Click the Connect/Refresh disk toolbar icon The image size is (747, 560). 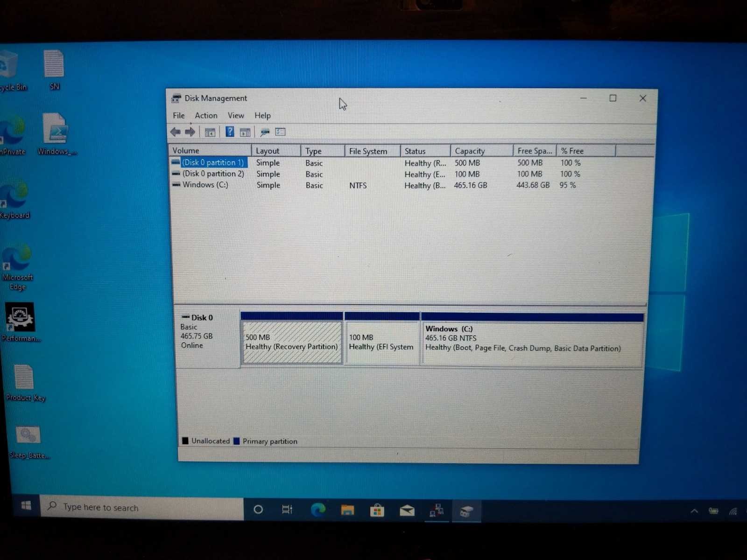pos(265,133)
